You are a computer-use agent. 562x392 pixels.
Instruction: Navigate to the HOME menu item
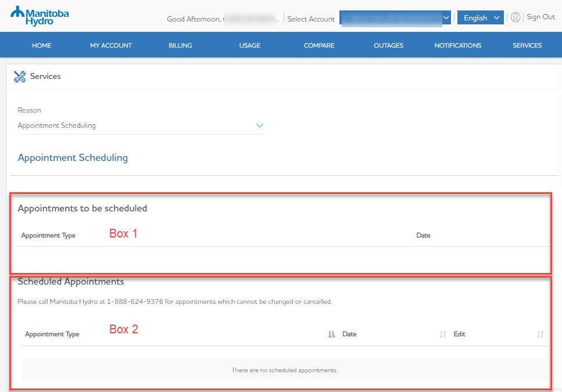(41, 45)
